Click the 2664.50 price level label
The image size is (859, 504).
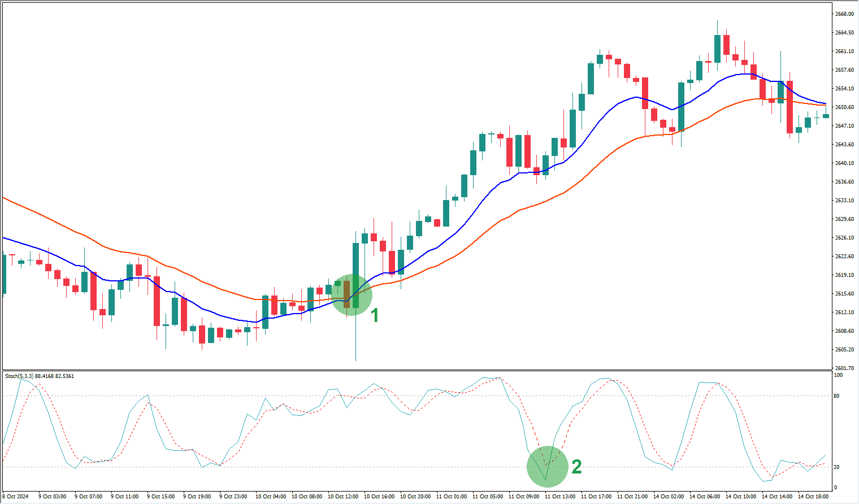click(x=844, y=33)
